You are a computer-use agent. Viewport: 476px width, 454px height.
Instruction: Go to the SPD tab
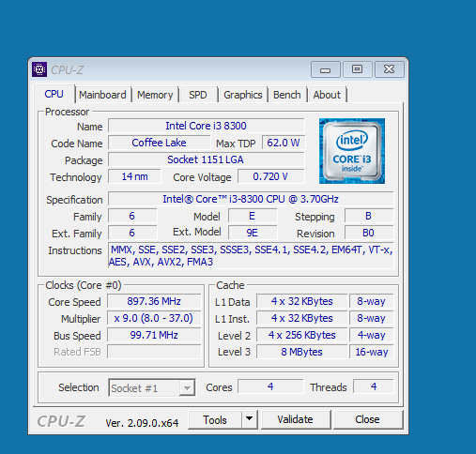pos(198,95)
